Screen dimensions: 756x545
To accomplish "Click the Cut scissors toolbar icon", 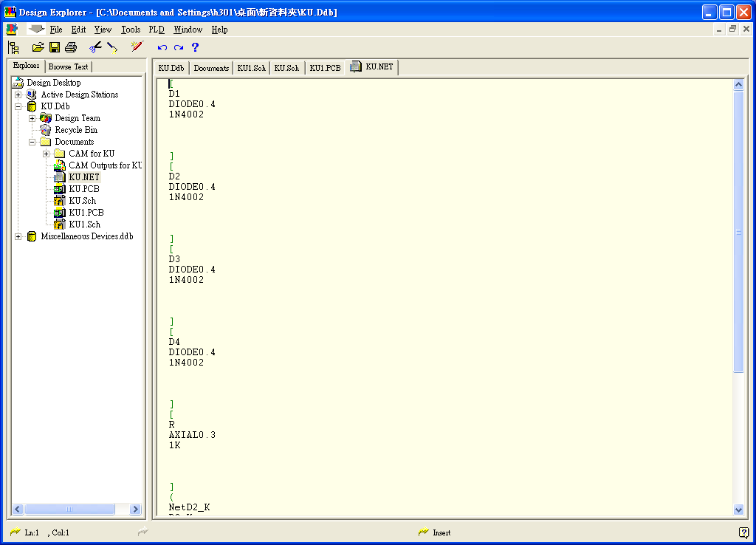I will point(95,47).
